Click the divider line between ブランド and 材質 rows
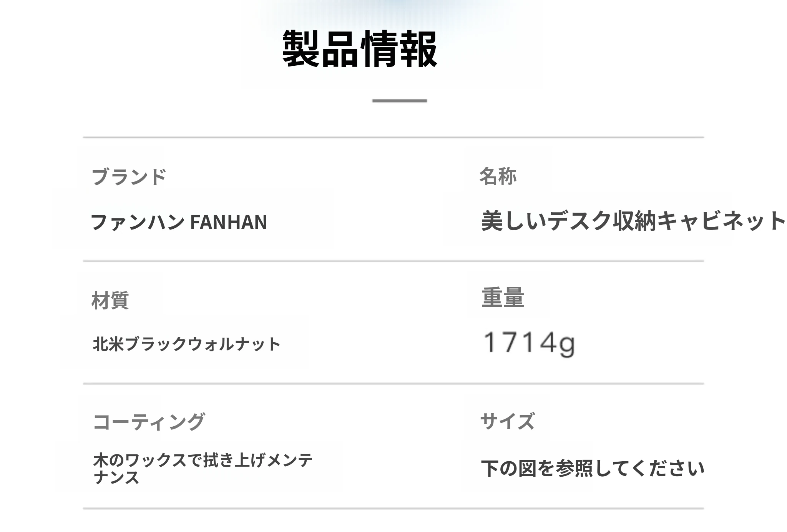787x532 pixels. 393,261
